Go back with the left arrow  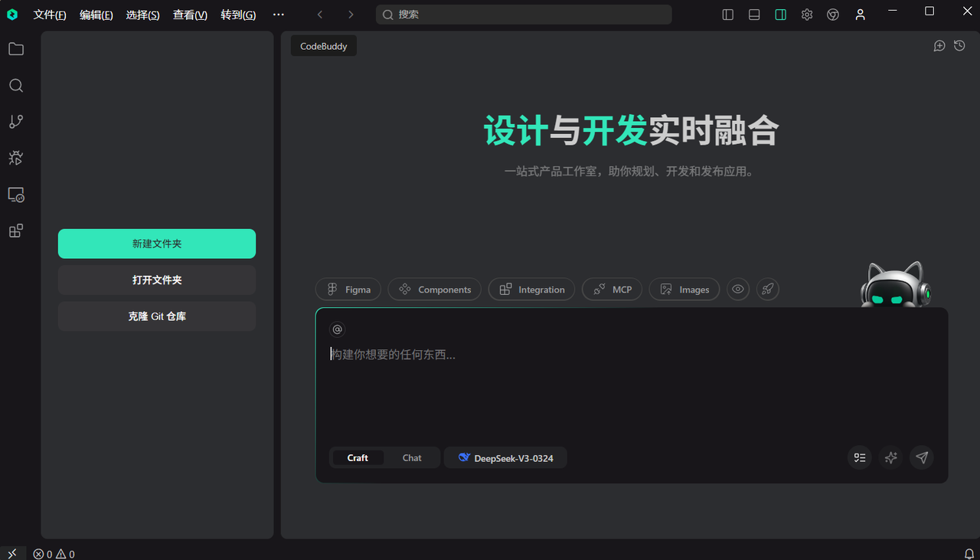(320, 15)
